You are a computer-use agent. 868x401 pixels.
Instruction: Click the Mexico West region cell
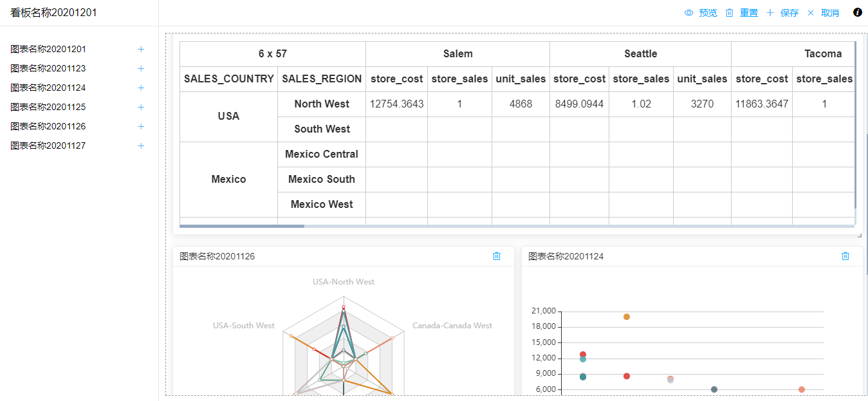322,205
